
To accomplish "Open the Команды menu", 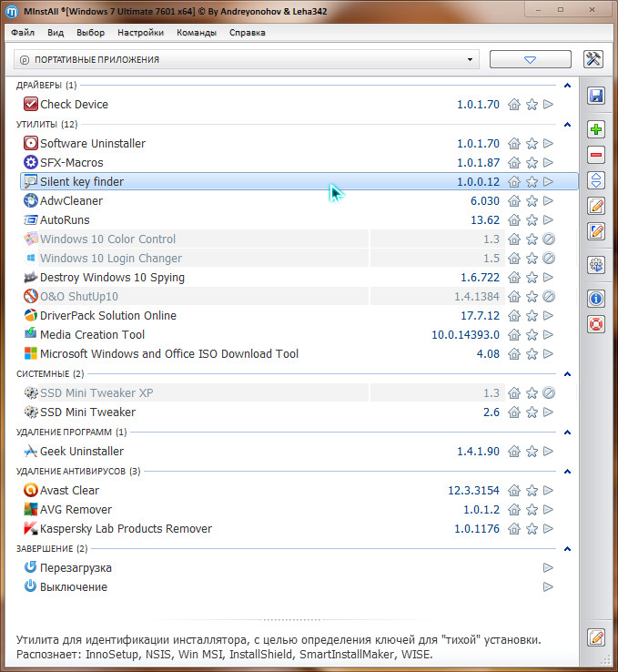I will coord(197,33).
